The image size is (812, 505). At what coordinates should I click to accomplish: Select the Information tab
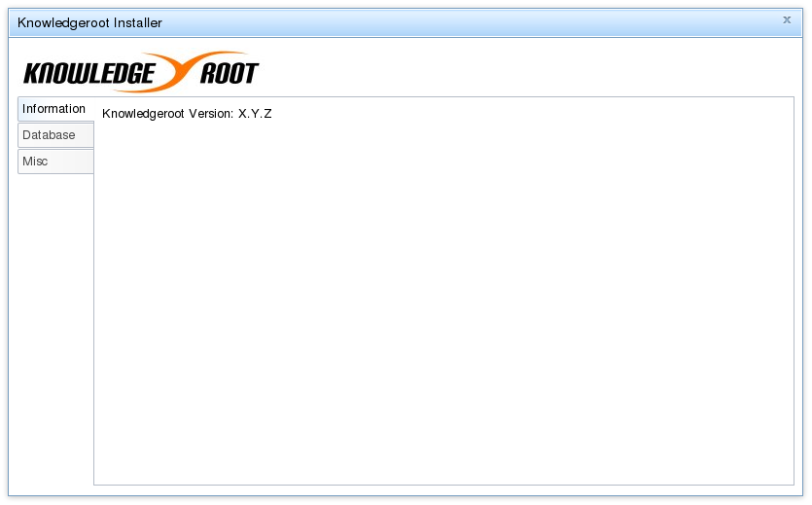coord(56,109)
